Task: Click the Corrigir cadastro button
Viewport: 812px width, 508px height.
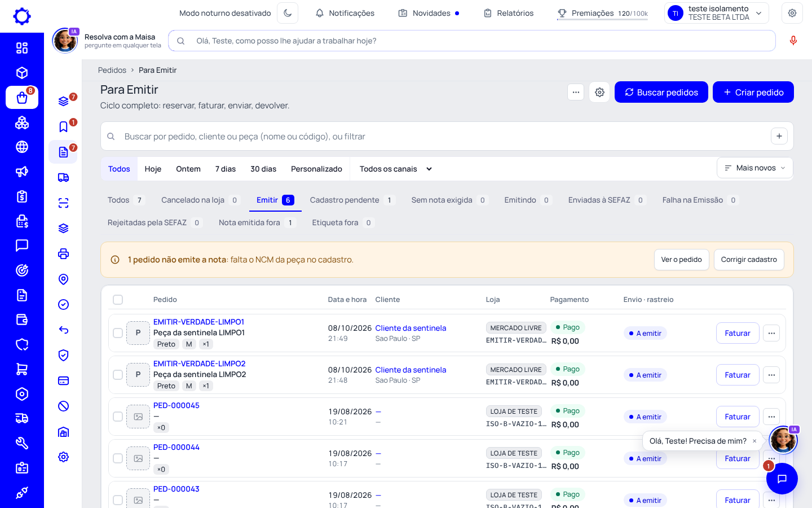Action: (x=749, y=260)
